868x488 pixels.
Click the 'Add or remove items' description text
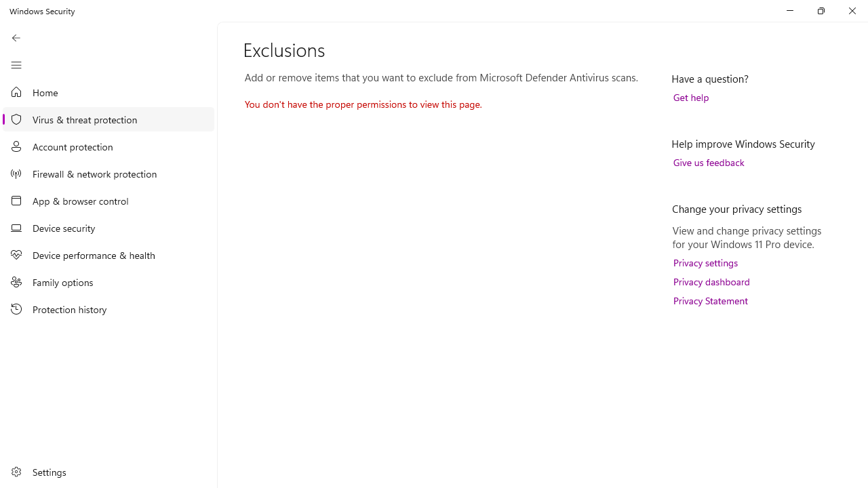click(x=441, y=78)
